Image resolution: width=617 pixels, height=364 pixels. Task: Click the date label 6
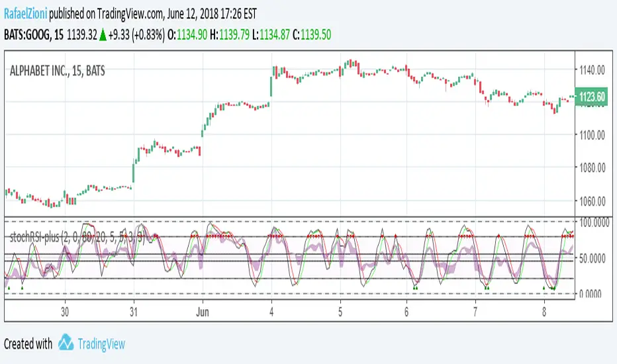point(406,312)
